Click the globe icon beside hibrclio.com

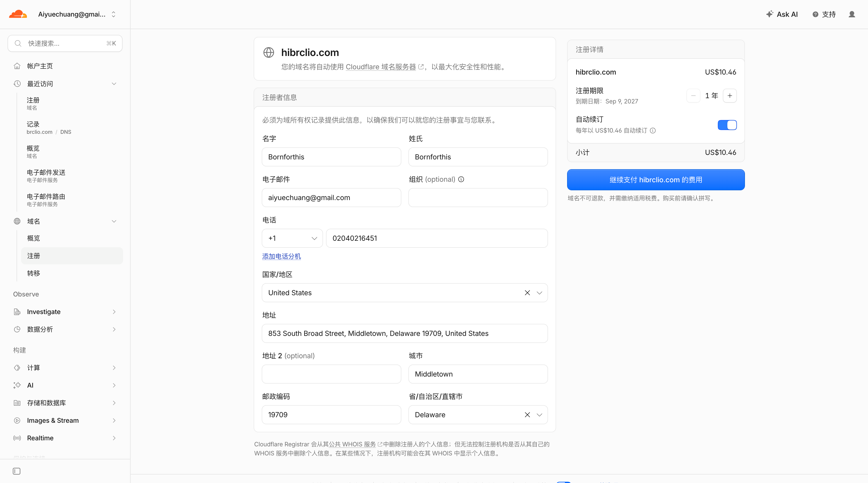[268, 52]
